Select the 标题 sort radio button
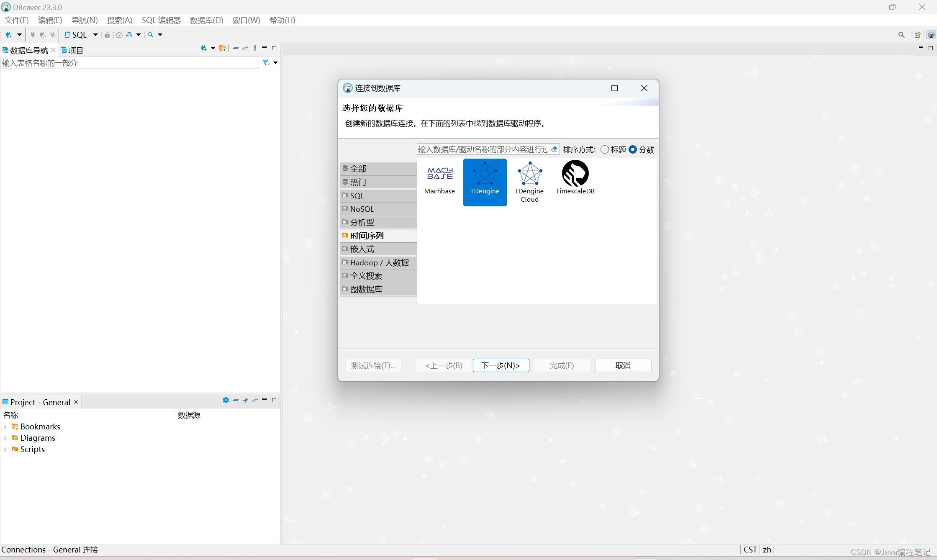The width and height of the screenshot is (937, 560). coord(604,149)
